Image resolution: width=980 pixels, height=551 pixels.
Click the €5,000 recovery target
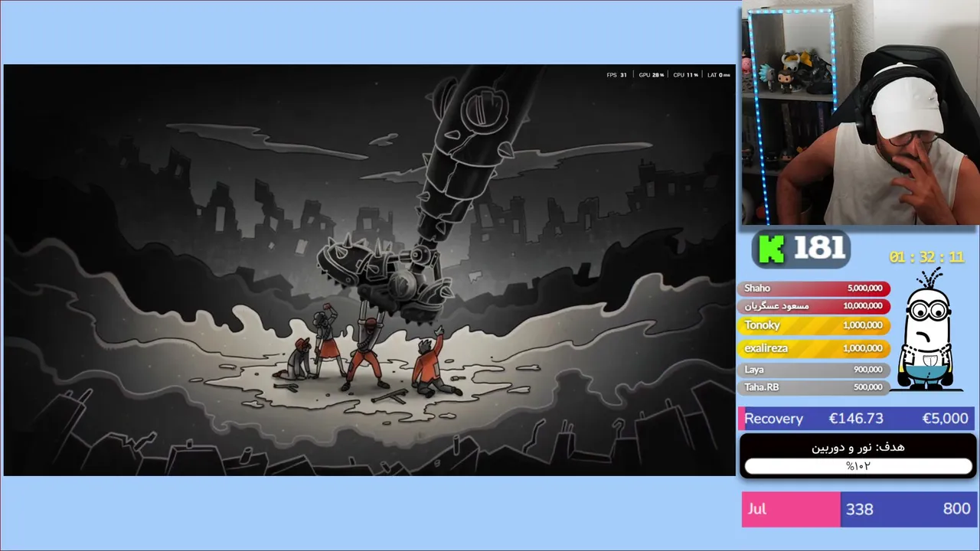tap(945, 419)
